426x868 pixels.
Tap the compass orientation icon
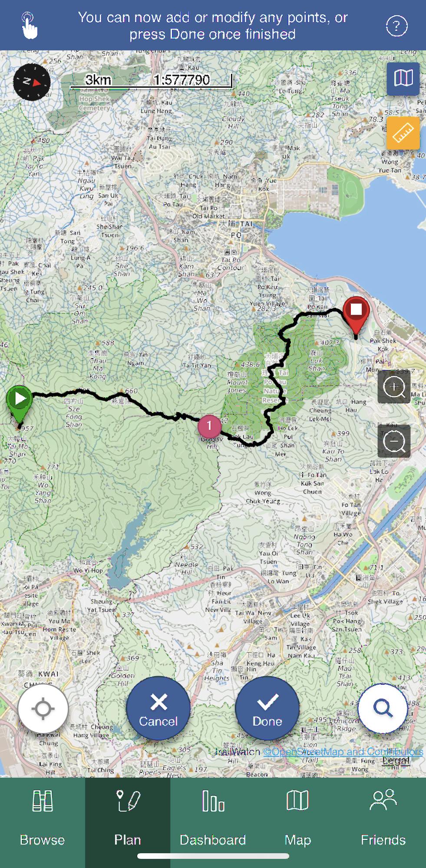(x=32, y=82)
